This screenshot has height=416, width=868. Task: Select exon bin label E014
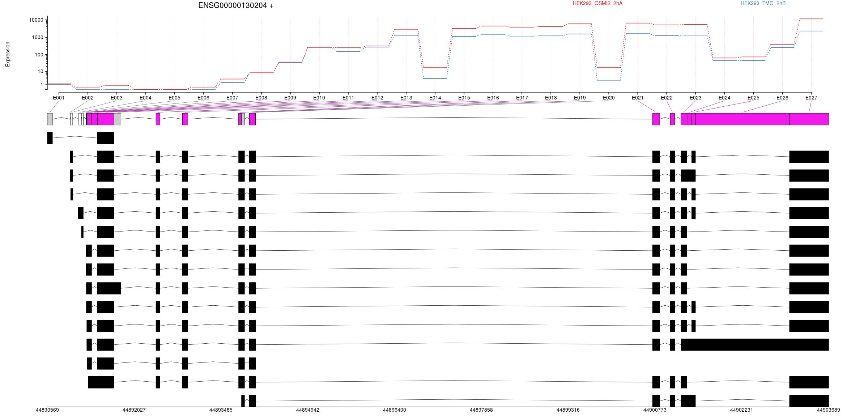[435, 98]
